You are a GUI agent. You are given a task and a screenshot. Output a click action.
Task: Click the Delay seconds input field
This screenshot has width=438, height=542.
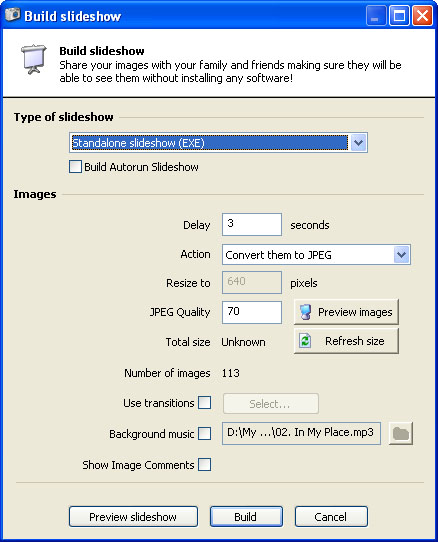click(x=252, y=225)
